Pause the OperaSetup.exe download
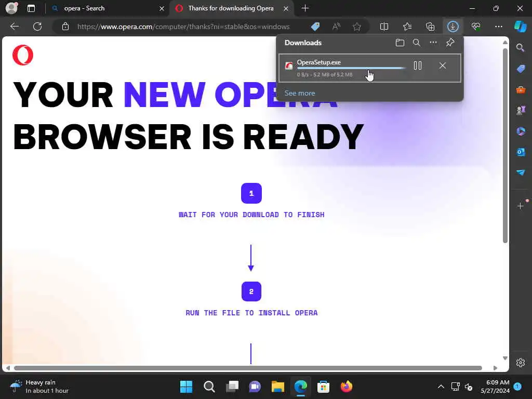Image resolution: width=532 pixels, height=399 pixels. (418, 65)
